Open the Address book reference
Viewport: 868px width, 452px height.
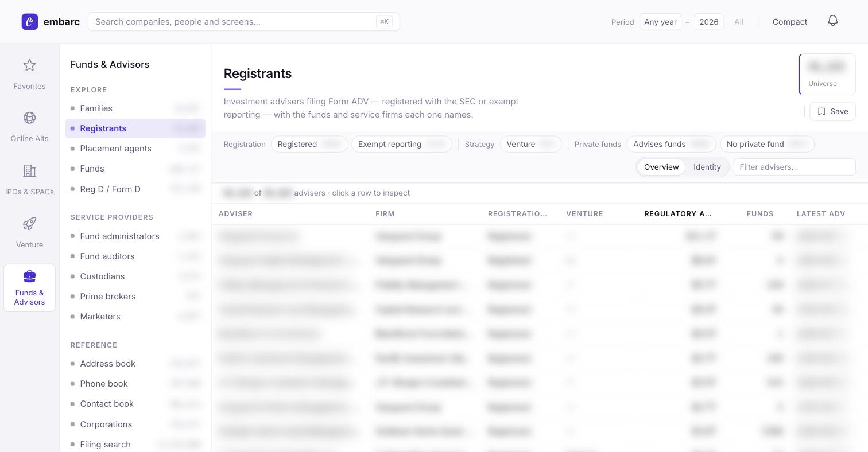coord(135,364)
